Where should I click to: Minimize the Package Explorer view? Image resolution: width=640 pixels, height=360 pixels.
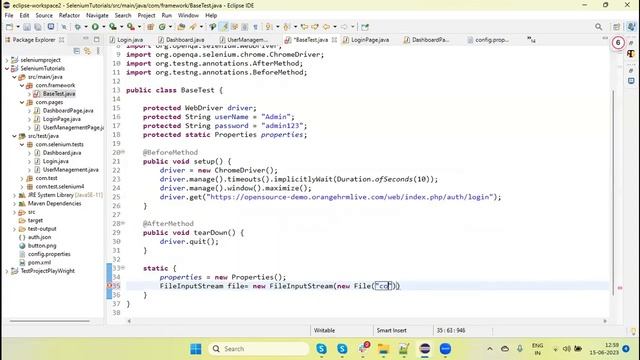click(x=86, y=39)
